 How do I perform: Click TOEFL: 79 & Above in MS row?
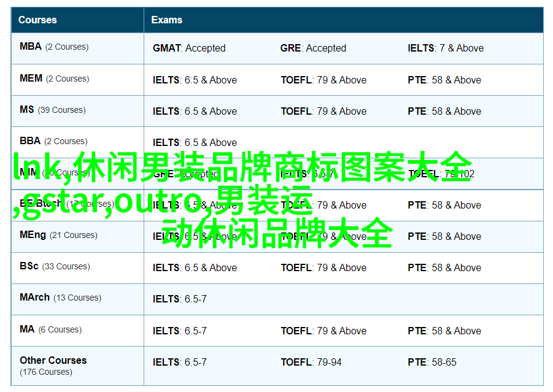click(x=323, y=112)
